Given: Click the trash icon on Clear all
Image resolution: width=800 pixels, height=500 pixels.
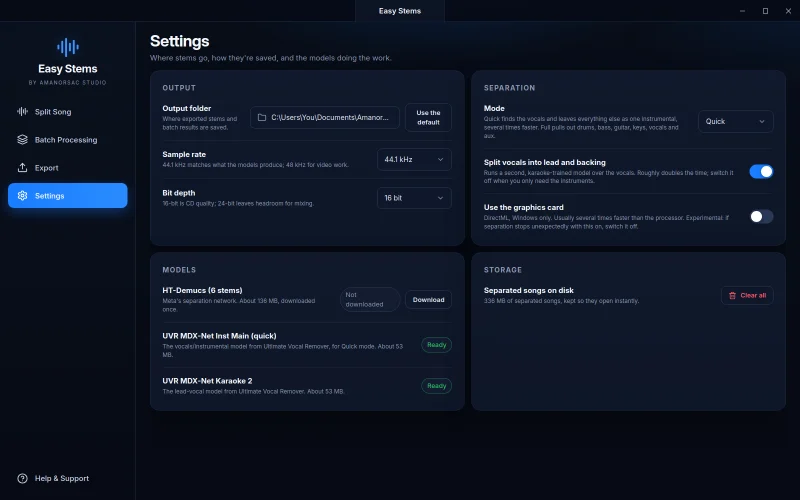Looking at the screenshot, I should (x=732, y=295).
